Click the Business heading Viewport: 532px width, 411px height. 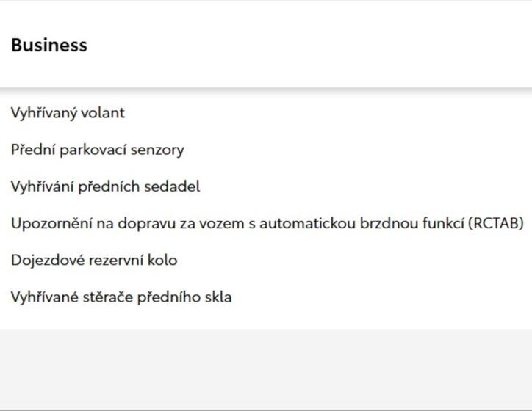[49, 46]
